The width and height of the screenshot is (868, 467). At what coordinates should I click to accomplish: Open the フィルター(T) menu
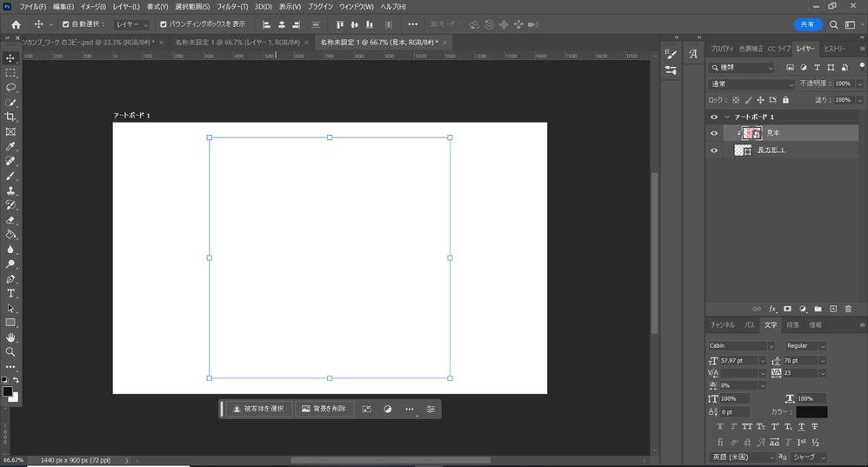(232, 7)
